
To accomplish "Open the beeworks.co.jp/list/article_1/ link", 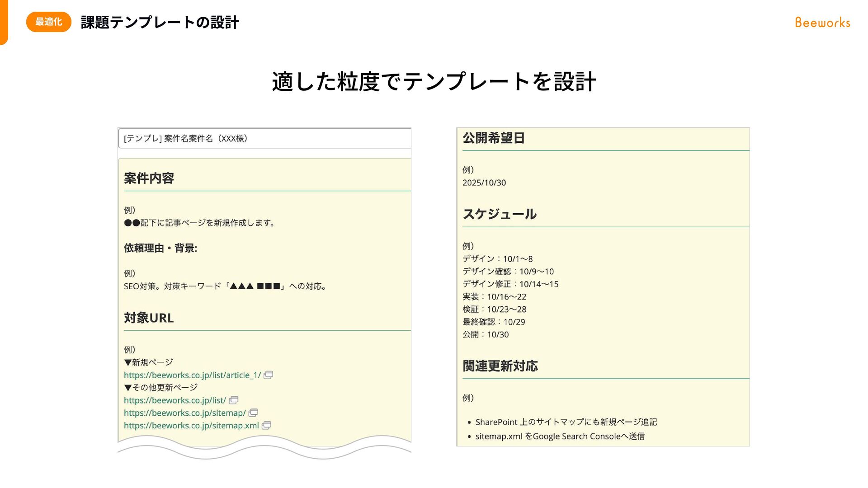I will pos(192,375).
